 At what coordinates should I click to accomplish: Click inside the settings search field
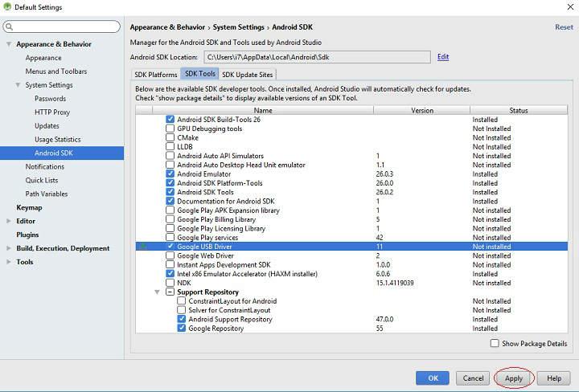(x=62, y=27)
